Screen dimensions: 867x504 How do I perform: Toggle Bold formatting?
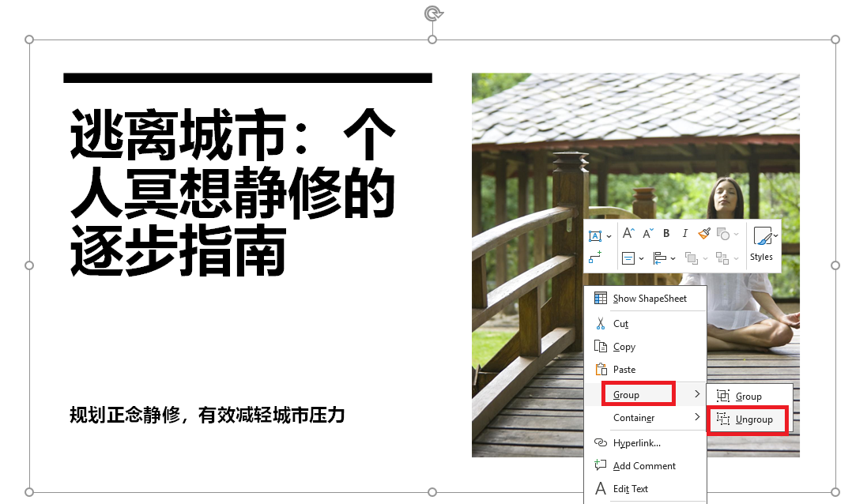click(x=666, y=233)
